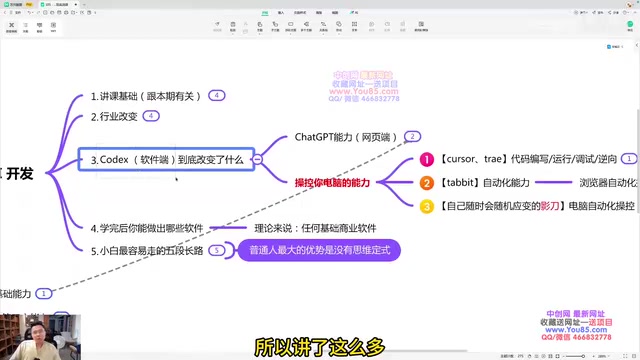This screenshot has width=640, height=360.
Task: Select topic 1.讲课基础（跟本期有关）
Action: coord(146,96)
